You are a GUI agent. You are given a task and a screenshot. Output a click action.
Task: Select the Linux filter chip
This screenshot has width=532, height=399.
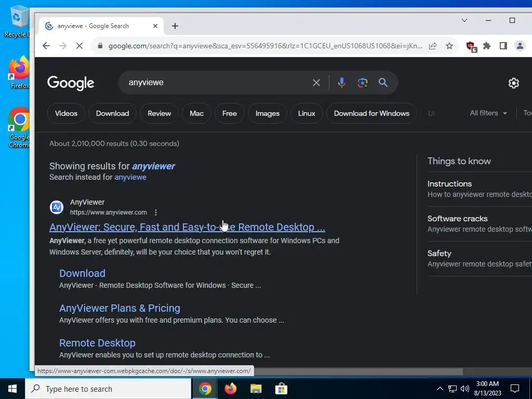307,113
